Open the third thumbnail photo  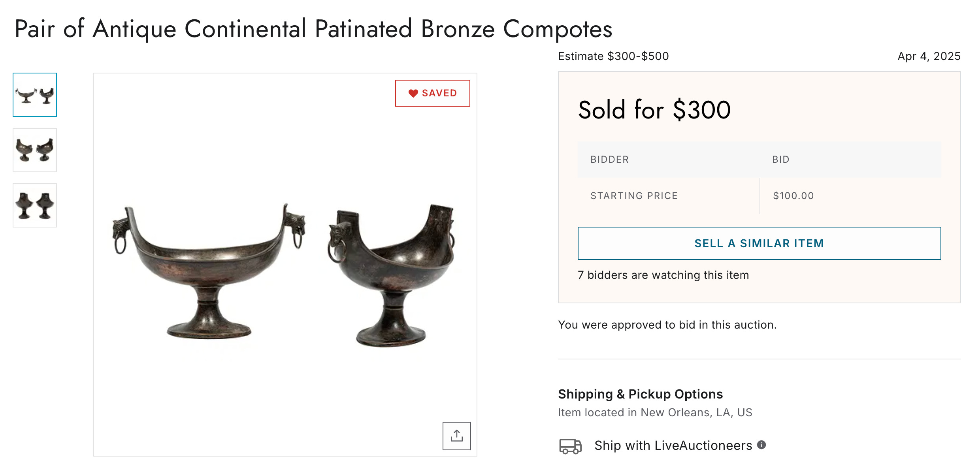35,205
